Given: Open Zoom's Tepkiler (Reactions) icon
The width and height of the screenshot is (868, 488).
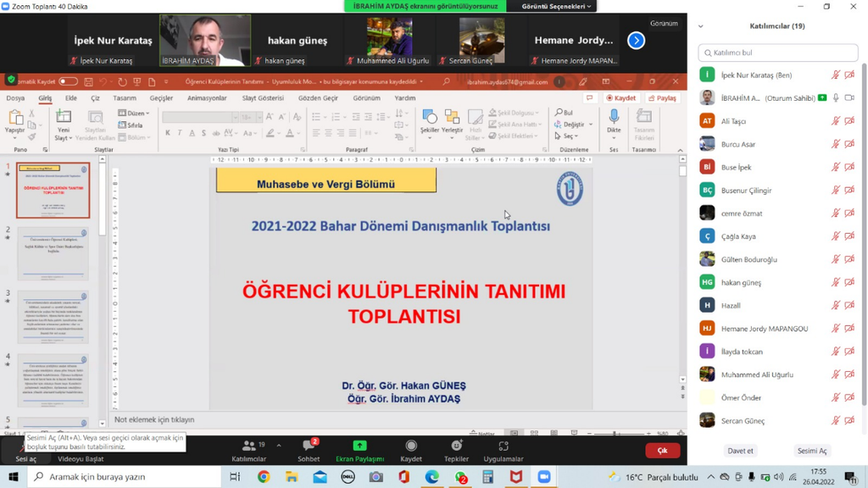Looking at the screenshot, I should tap(456, 449).
